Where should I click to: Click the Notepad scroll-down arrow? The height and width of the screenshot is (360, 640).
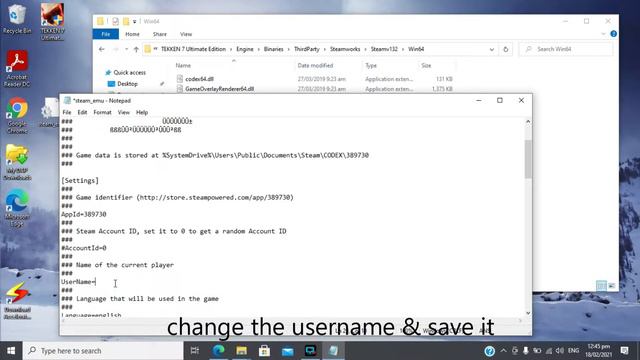tap(528, 313)
